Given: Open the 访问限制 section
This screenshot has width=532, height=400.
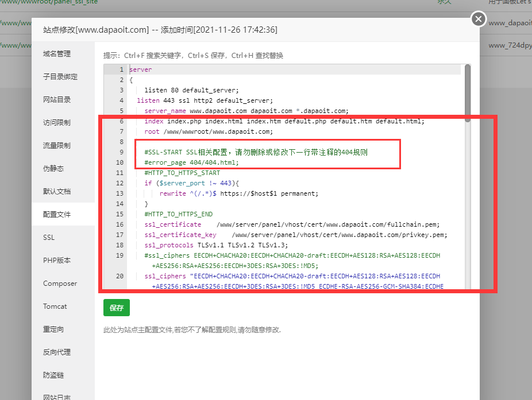Looking at the screenshot, I should click(x=57, y=123).
